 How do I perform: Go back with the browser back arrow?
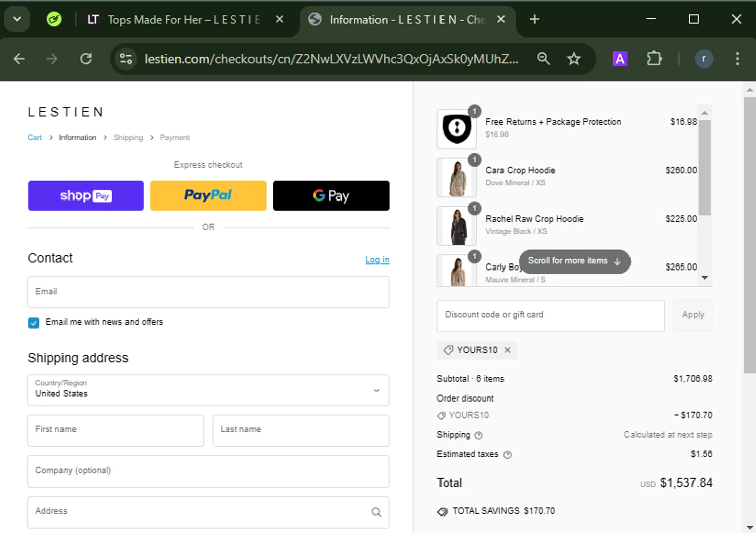tap(19, 59)
